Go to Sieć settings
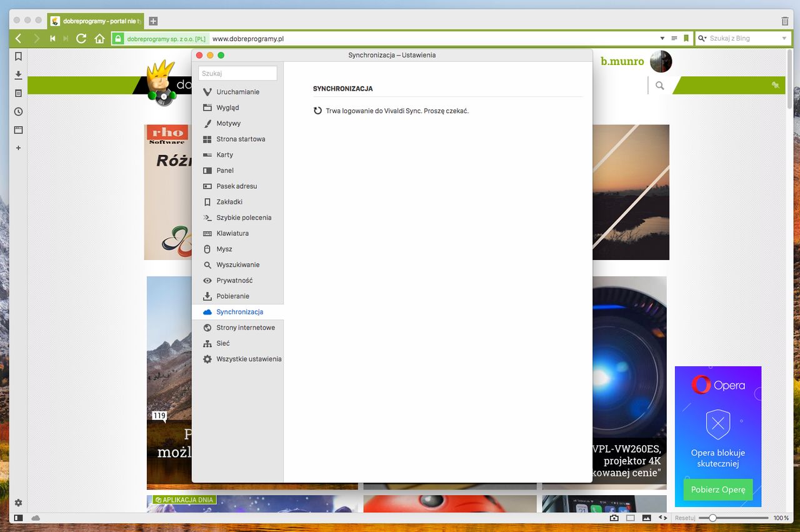This screenshot has width=800, height=532. [237, 343]
